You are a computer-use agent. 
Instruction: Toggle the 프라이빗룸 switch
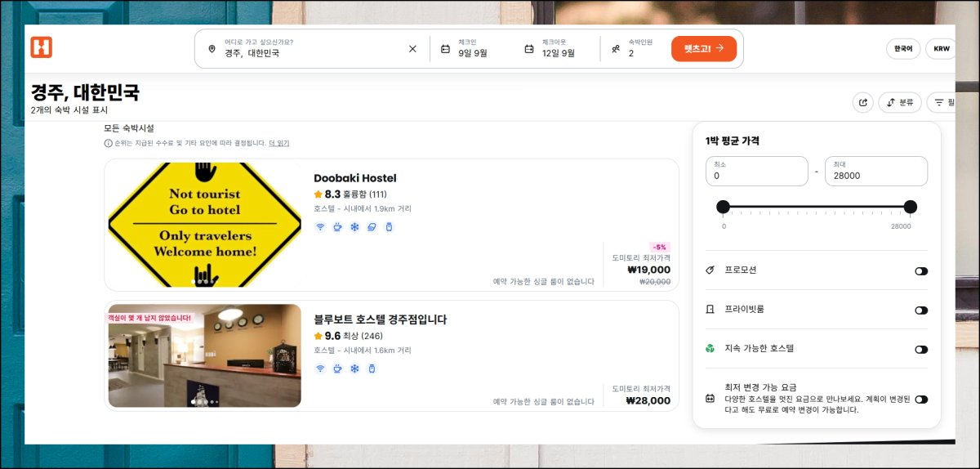(921, 310)
